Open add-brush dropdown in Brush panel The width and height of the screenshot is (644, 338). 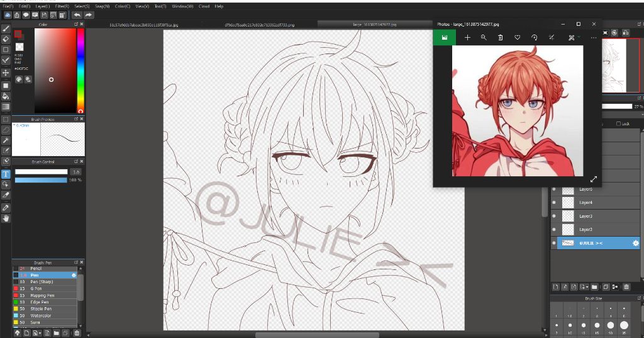(x=36, y=333)
